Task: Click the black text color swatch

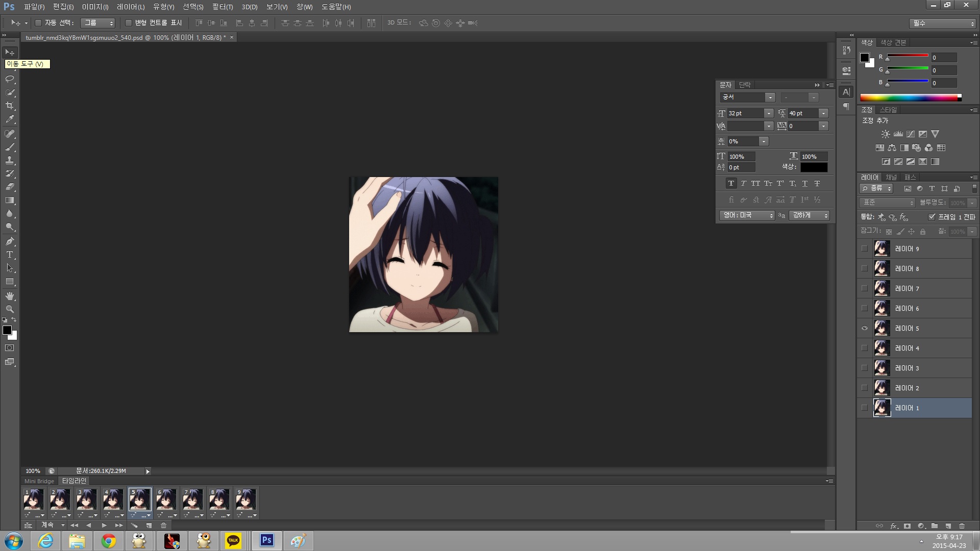Action: click(x=814, y=167)
